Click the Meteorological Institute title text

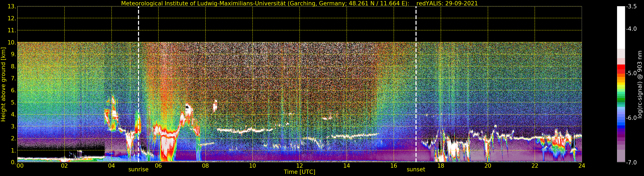click(x=265, y=3)
